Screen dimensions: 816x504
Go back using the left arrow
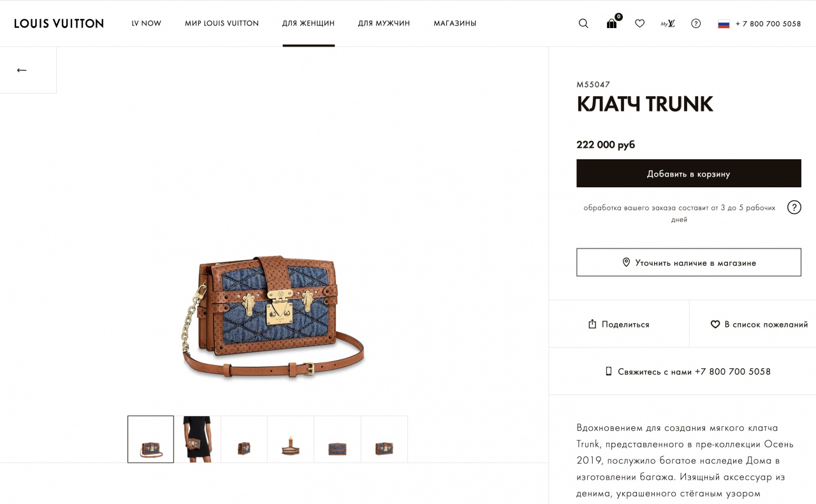[22, 70]
